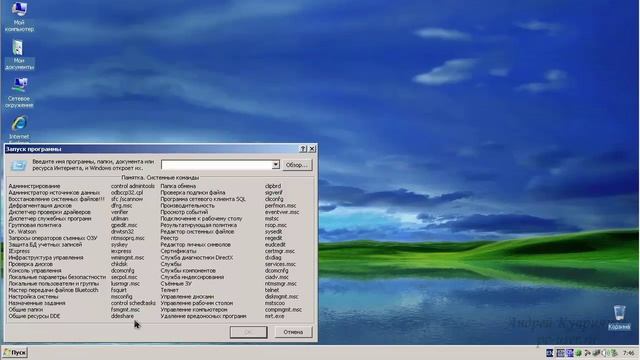Screen dimensions: 640x360
Task: Click the 'syskey' command text
Action: 119,244
